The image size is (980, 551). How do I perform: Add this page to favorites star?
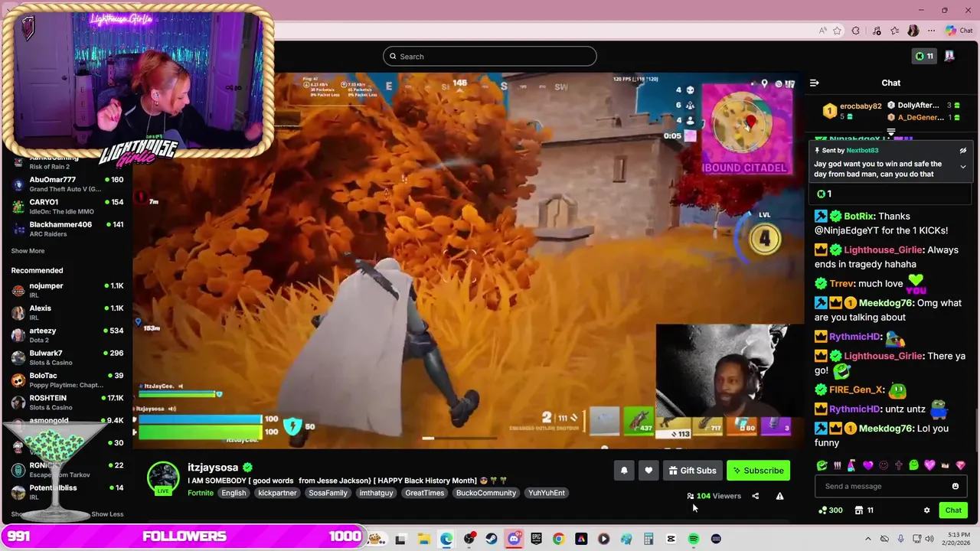pos(838,31)
